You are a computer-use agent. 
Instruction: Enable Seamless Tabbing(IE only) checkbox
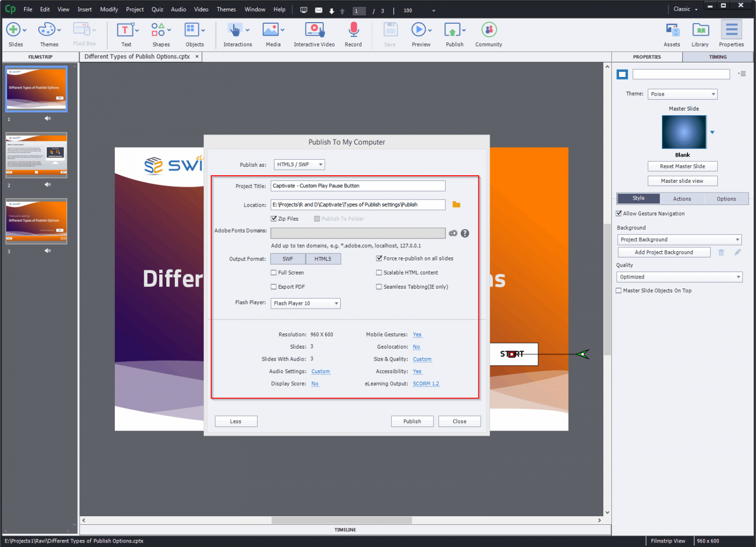pyautogui.click(x=379, y=287)
